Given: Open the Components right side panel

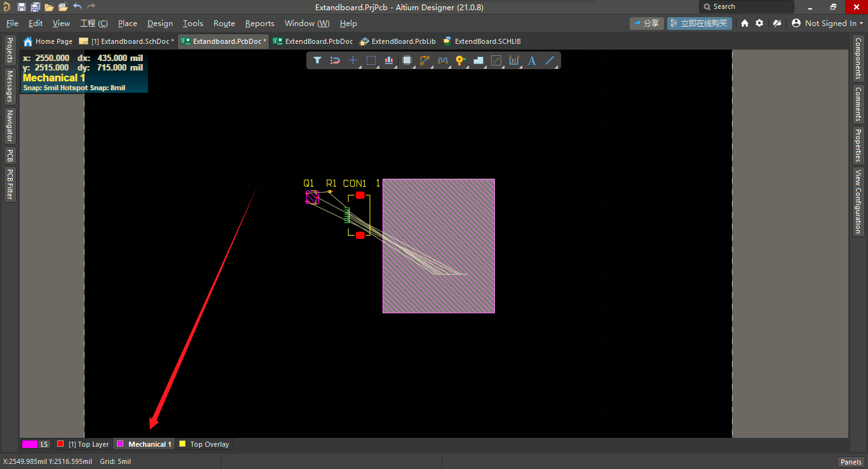Looking at the screenshot, I should point(858,58).
